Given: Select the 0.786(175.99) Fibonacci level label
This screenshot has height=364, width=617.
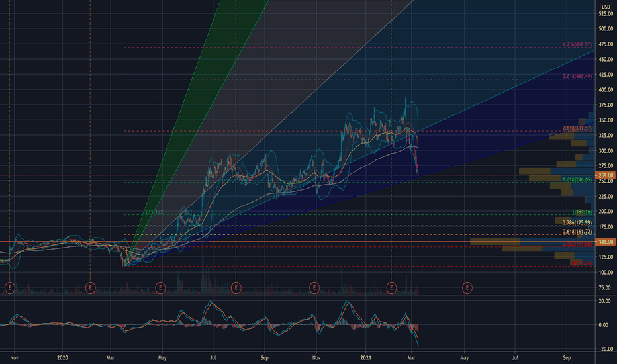Looking at the screenshot, I should click(x=577, y=223).
